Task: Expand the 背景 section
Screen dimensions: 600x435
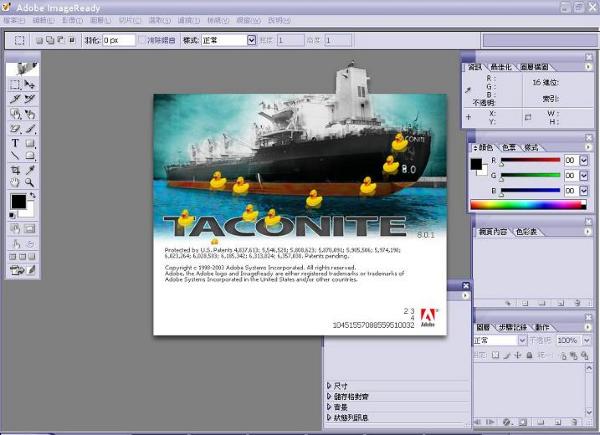Action: (329, 407)
